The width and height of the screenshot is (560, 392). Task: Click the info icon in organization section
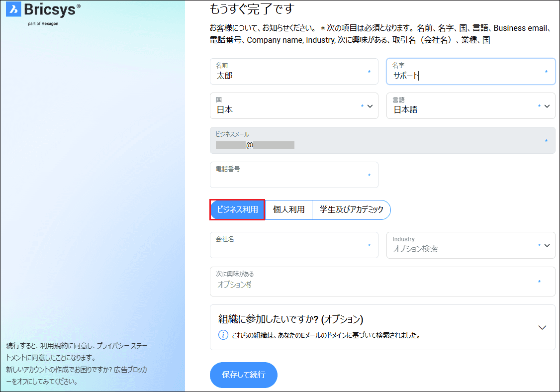[223, 335]
